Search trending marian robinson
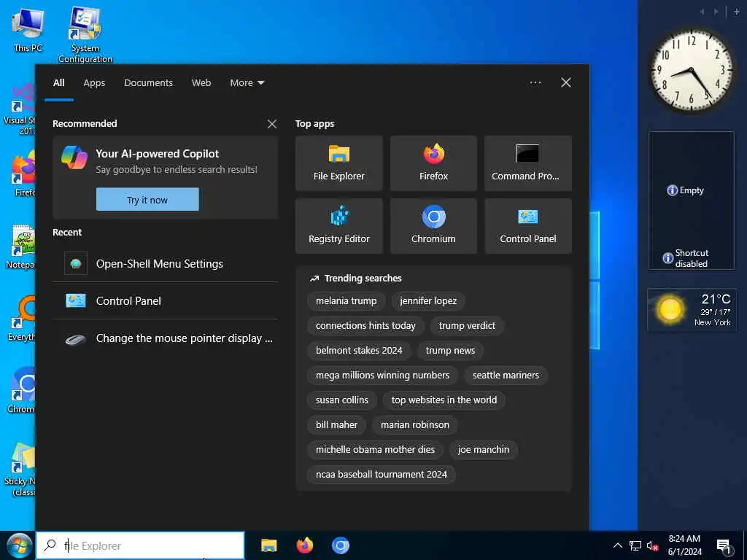 click(414, 425)
